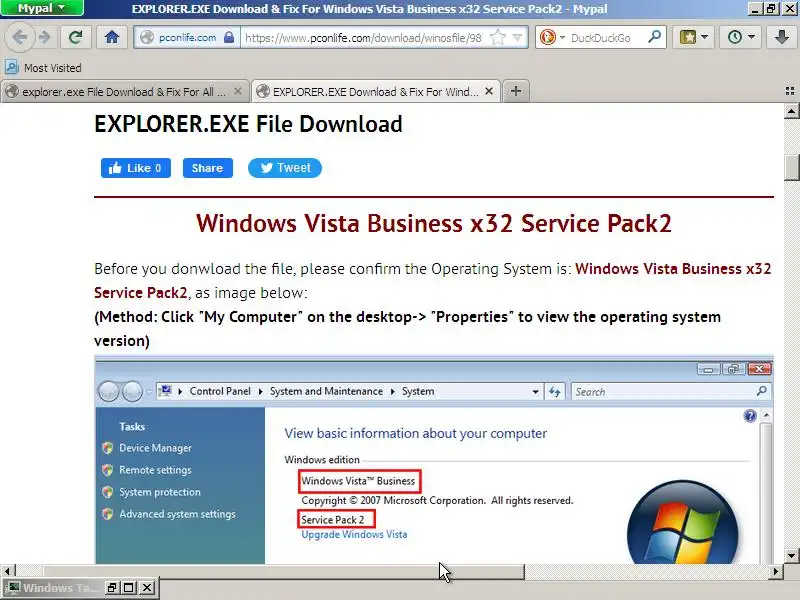The height and width of the screenshot is (600, 800).
Task: Click the padlock security icon
Action: 229,37
